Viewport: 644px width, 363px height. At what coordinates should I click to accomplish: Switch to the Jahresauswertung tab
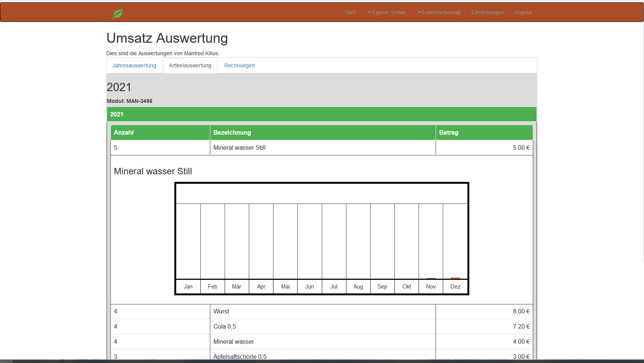134,65
